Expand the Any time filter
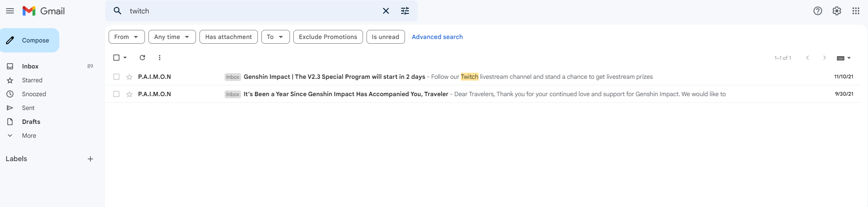 (x=172, y=37)
